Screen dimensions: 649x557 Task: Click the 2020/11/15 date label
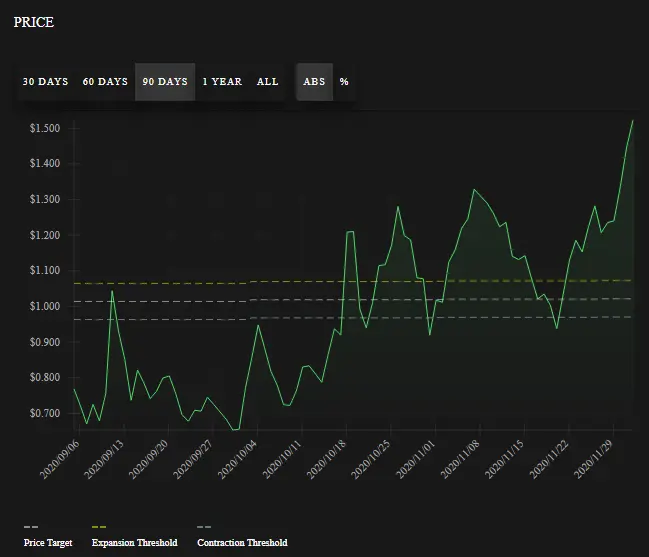(x=505, y=459)
